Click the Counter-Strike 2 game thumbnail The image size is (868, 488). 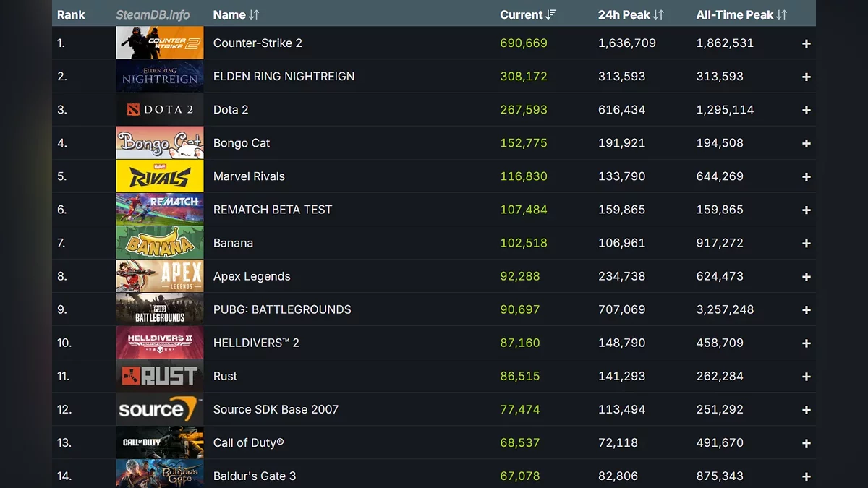click(159, 43)
